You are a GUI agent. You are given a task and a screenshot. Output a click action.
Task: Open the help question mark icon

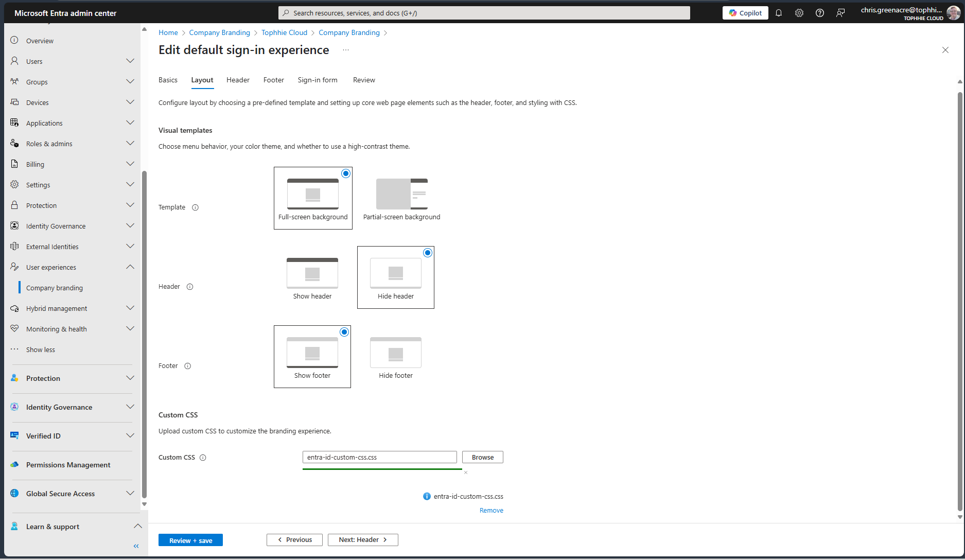(x=820, y=13)
